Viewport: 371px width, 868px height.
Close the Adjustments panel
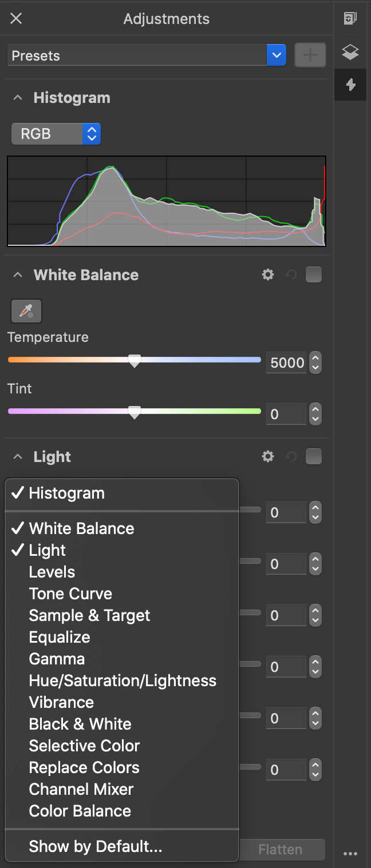(x=16, y=19)
